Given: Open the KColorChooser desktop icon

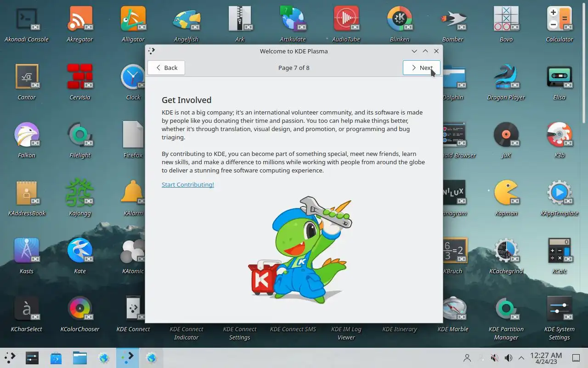Looking at the screenshot, I should 80,309.
